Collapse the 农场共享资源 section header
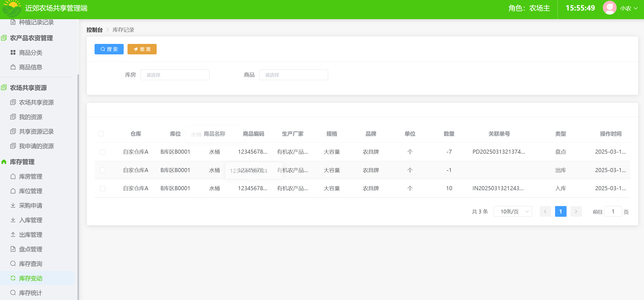 (x=28, y=88)
